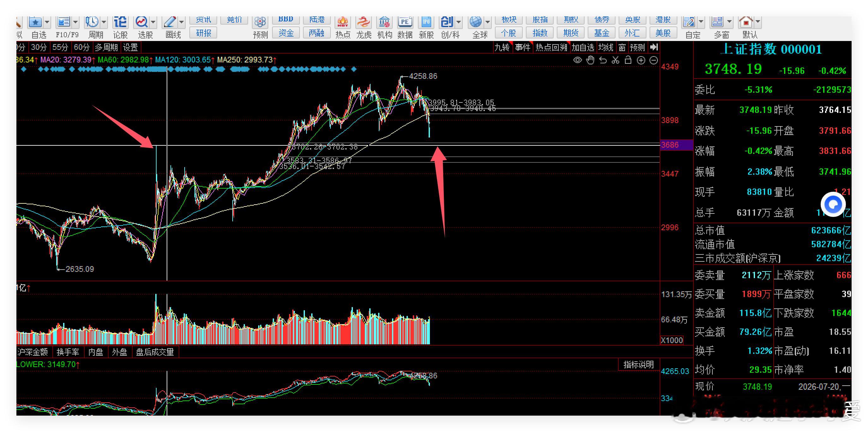Click the 个股 button
This screenshot has width=868, height=432.
[509, 33]
